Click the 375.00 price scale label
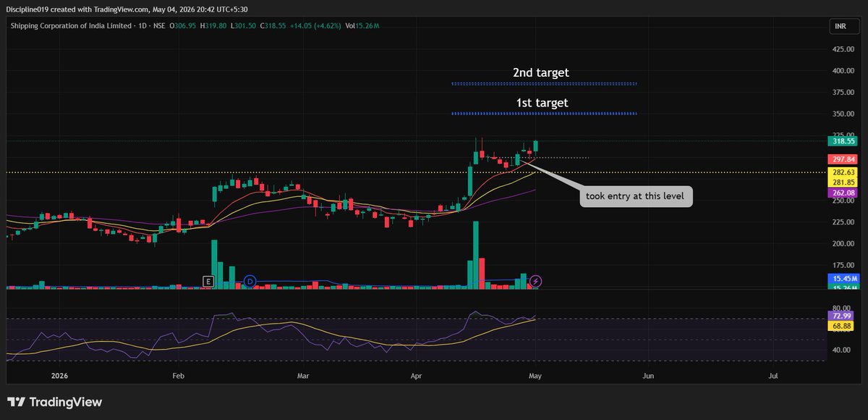The width and height of the screenshot is (868, 420). (843, 92)
